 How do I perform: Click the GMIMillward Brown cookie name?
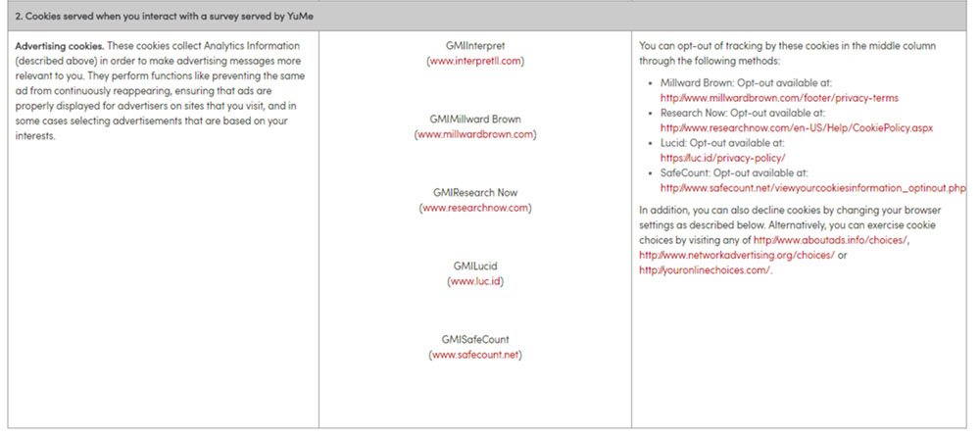[475, 120]
